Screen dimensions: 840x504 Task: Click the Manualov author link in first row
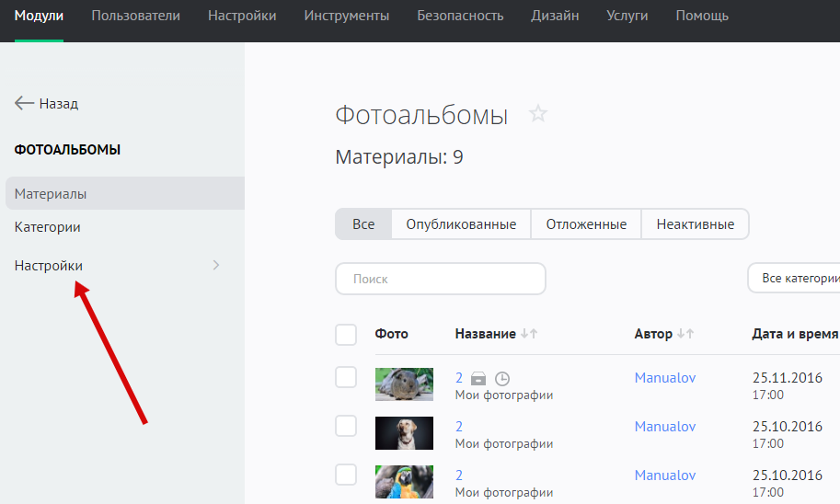pyautogui.click(x=665, y=377)
